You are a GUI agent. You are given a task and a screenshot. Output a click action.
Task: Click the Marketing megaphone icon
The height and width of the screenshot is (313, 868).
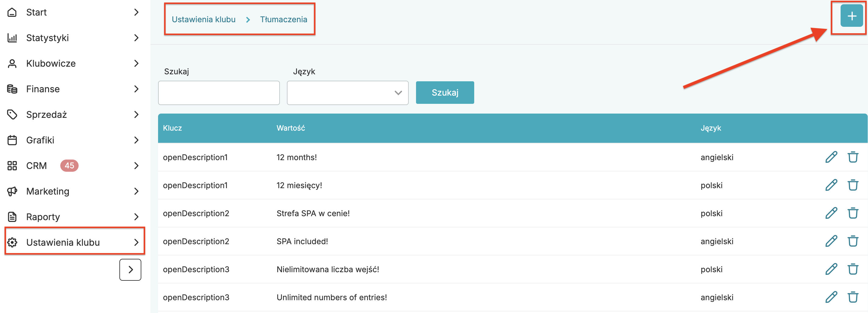coord(12,192)
